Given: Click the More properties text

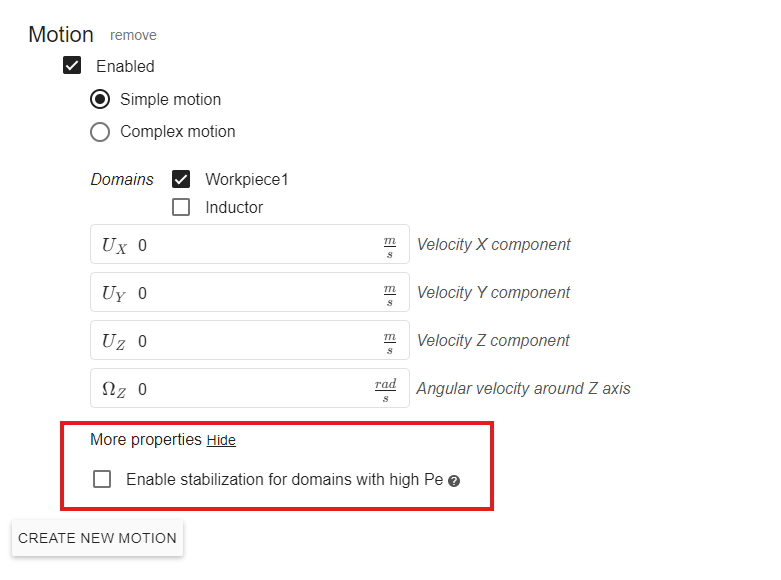Looking at the screenshot, I should [145, 440].
